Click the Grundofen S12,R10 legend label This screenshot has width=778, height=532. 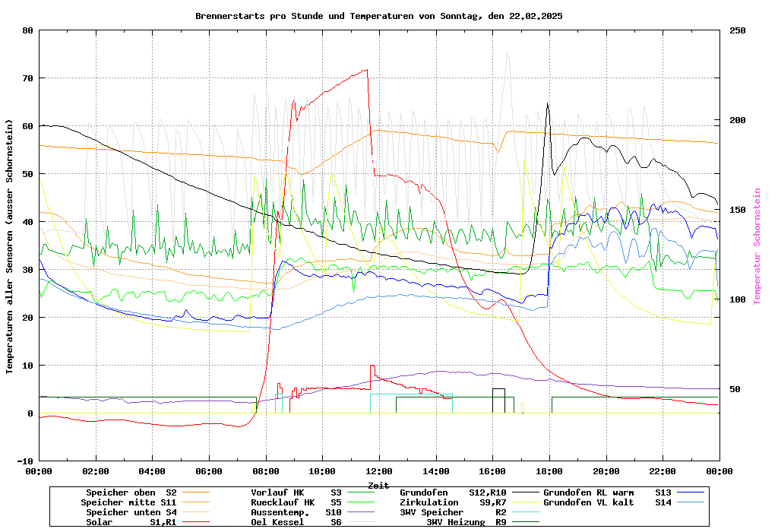453,492
